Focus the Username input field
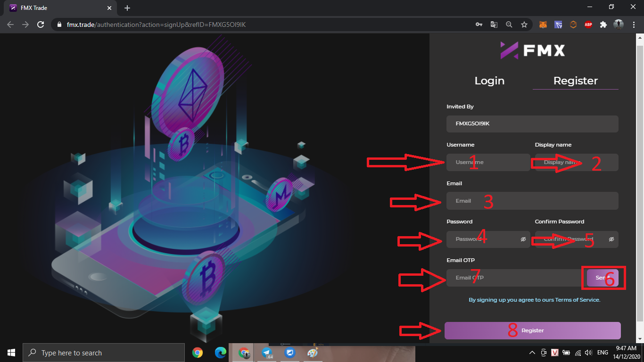The image size is (644, 362). coord(488,162)
